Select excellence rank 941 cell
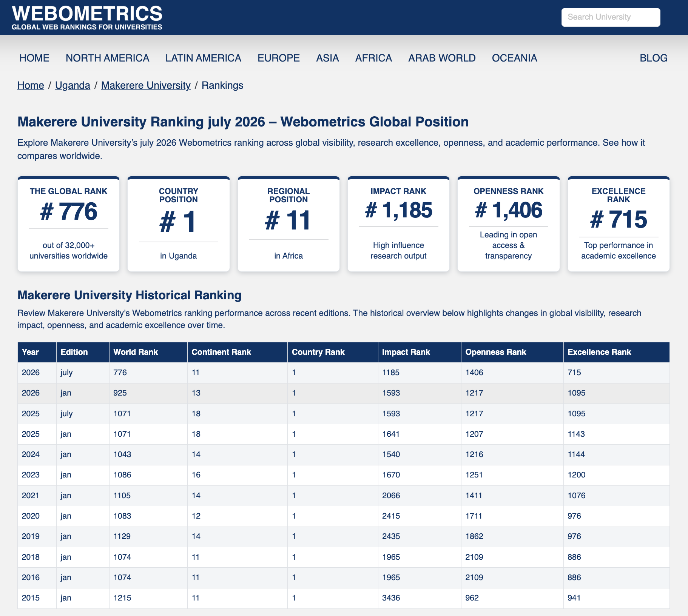 click(x=617, y=598)
